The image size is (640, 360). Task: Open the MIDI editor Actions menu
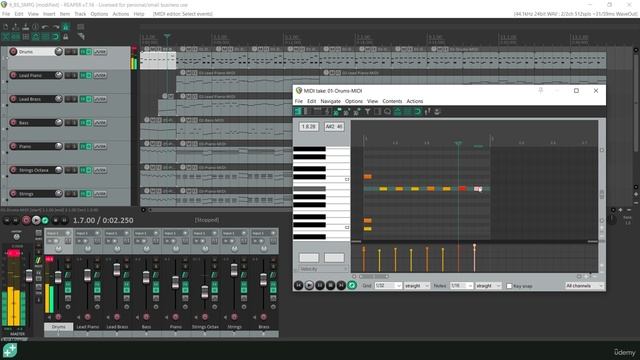point(415,101)
